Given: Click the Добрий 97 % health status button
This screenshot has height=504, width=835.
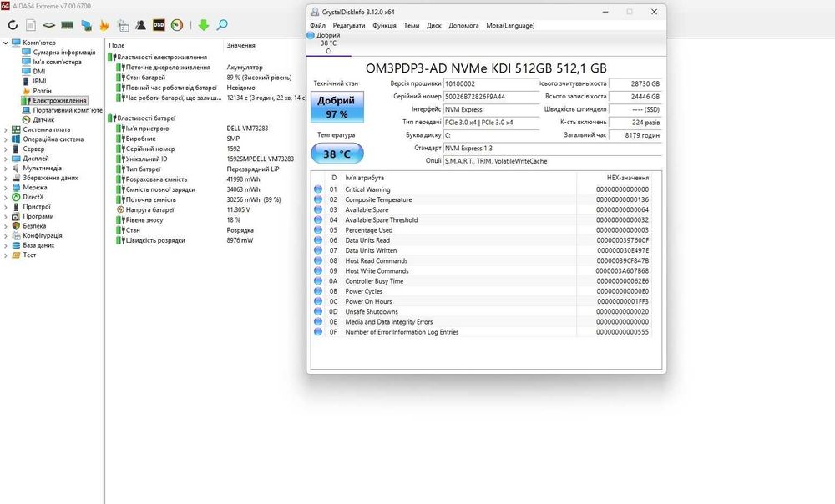Looking at the screenshot, I should (337, 107).
